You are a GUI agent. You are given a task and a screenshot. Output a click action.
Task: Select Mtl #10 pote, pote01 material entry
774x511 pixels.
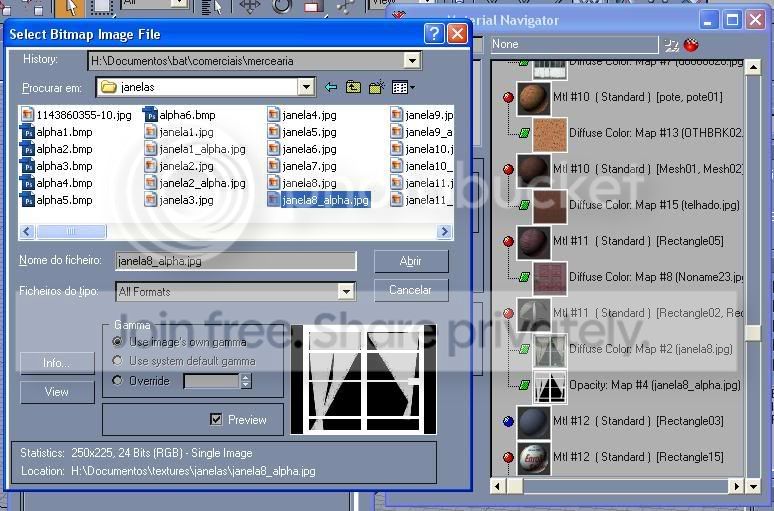(x=638, y=97)
